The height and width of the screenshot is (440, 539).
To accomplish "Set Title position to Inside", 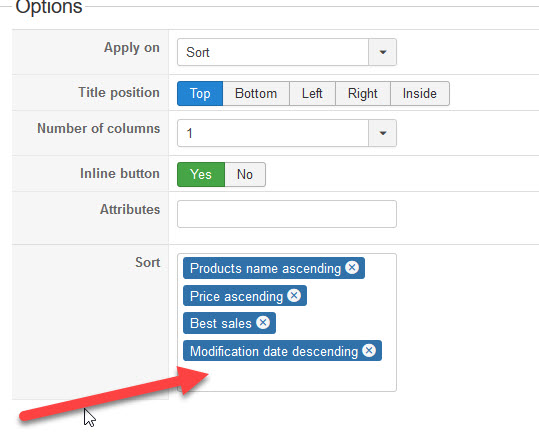I will click(x=420, y=94).
